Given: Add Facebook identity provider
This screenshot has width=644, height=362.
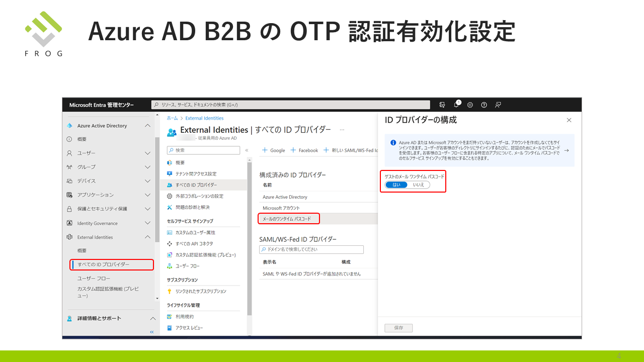Looking at the screenshot, I should click(x=304, y=150).
